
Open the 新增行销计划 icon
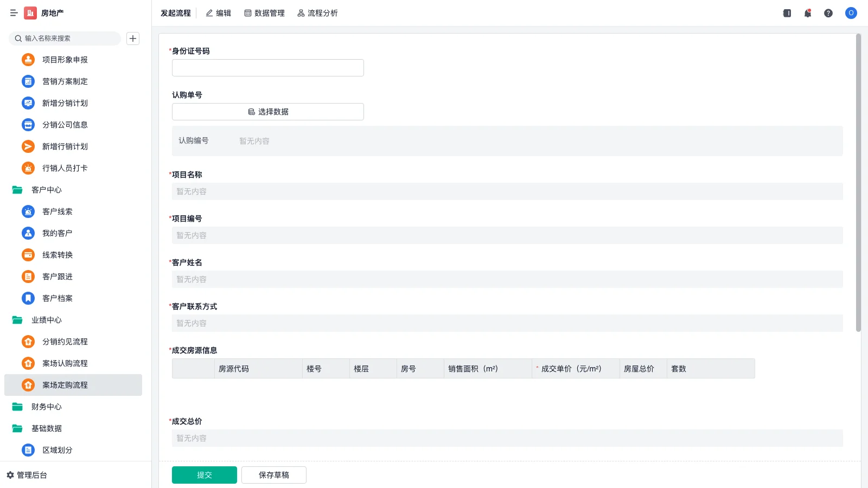click(28, 146)
